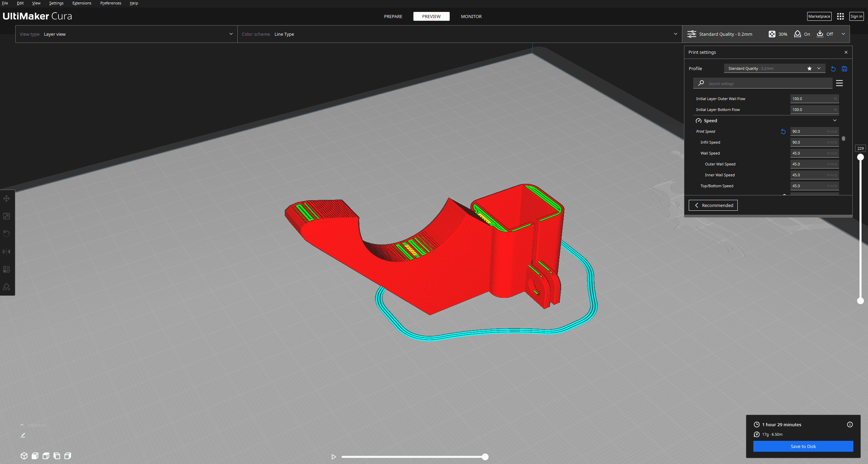Screen dimensions: 868x464
Task: Click Initial Layer Bottom Flow value field
Action: [814, 110]
